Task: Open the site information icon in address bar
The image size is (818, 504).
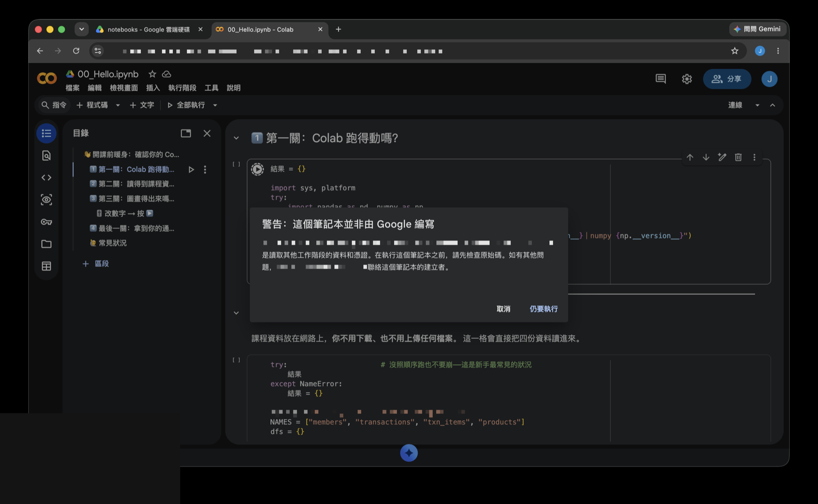Action: coord(98,51)
